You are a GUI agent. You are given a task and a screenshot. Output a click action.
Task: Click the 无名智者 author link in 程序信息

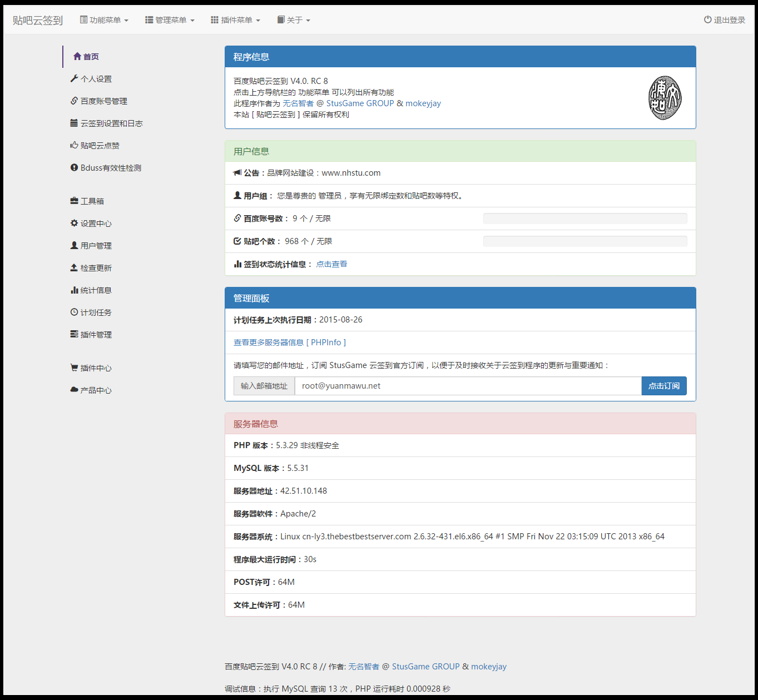(x=298, y=103)
